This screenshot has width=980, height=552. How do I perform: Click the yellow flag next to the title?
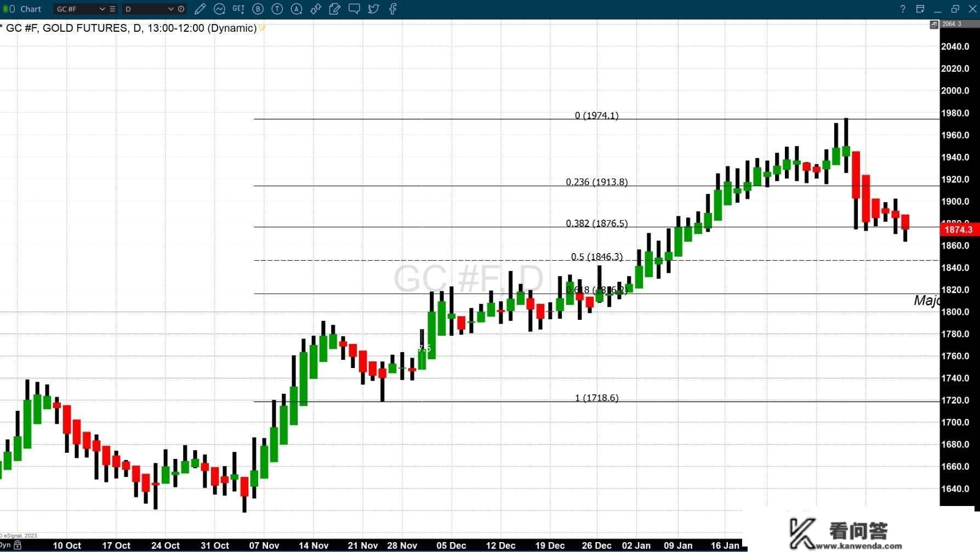click(262, 28)
